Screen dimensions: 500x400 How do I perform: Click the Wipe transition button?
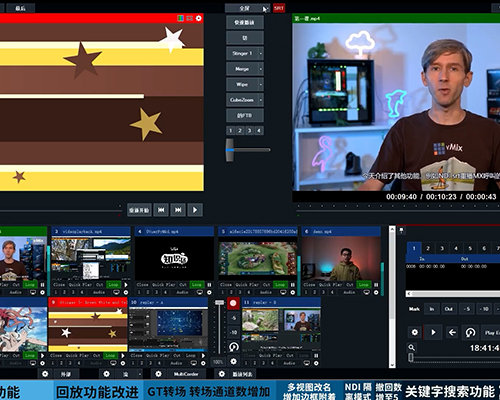242,84
